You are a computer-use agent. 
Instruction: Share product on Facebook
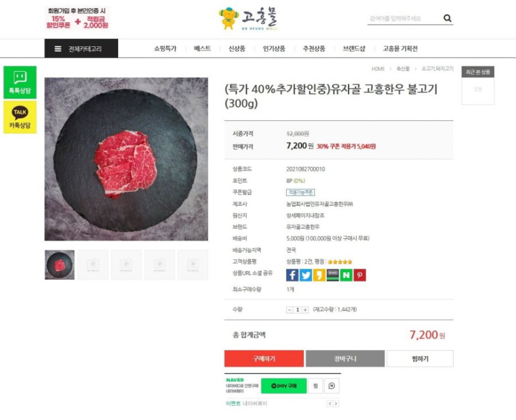click(x=292, y=275)
